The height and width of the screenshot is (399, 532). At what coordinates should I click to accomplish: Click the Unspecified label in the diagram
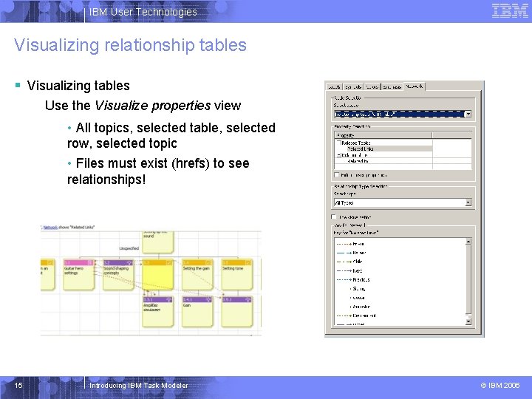pyautogui.click(x=129, y=248)
